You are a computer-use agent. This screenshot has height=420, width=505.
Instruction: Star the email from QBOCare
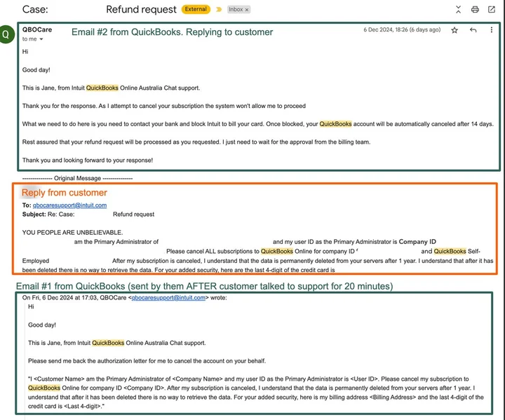tap(454, 30)
